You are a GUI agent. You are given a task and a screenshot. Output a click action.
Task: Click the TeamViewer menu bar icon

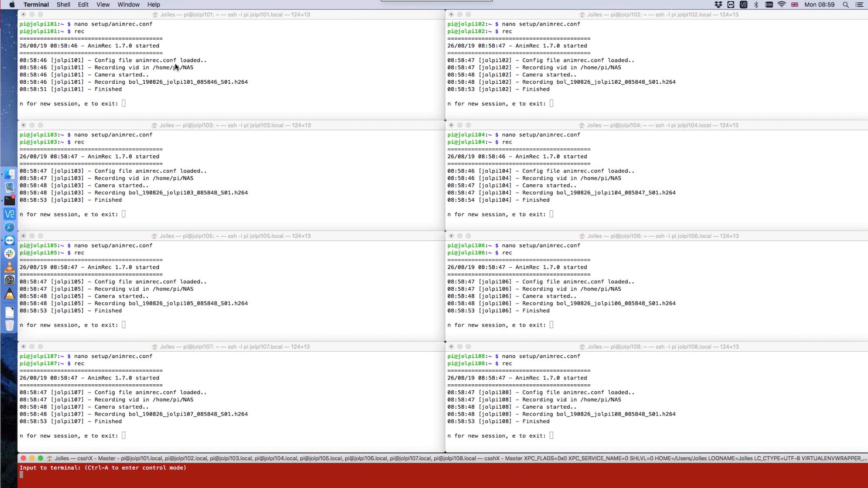tap(731, 4)
